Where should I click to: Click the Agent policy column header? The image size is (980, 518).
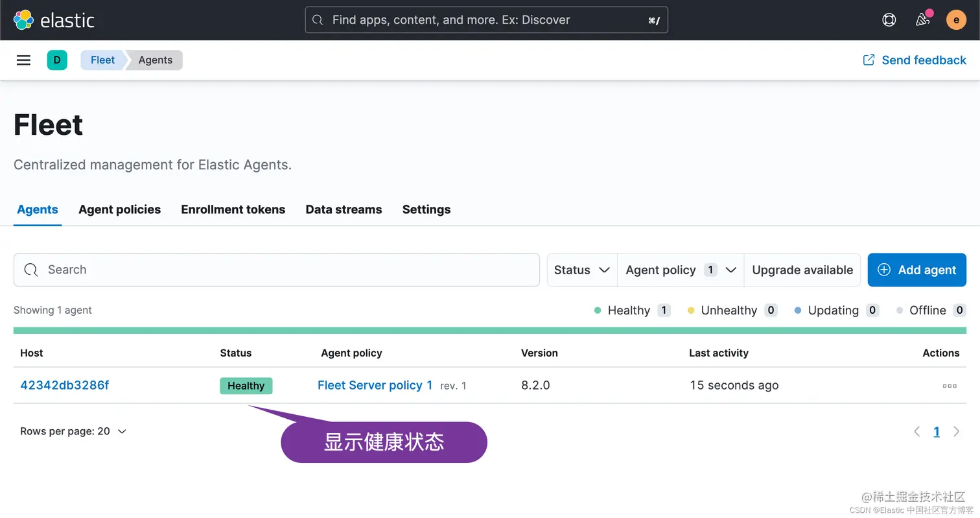(351, 353)
